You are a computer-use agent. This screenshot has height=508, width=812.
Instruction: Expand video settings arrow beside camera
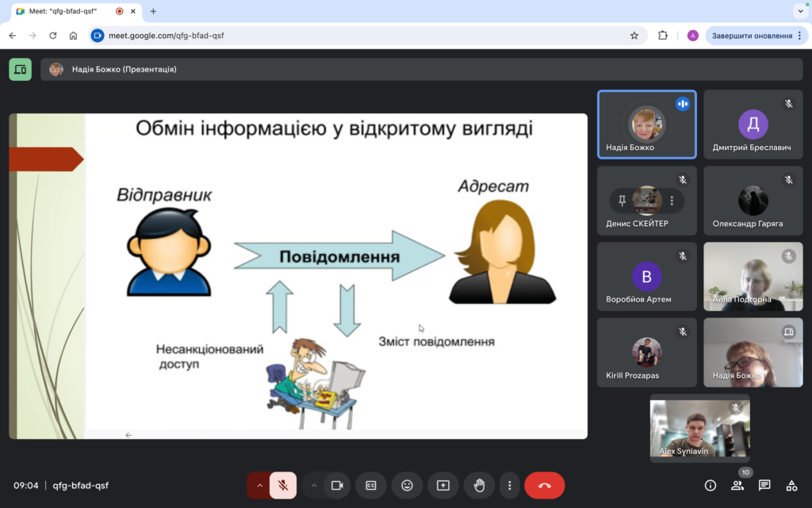pos(314,486)
